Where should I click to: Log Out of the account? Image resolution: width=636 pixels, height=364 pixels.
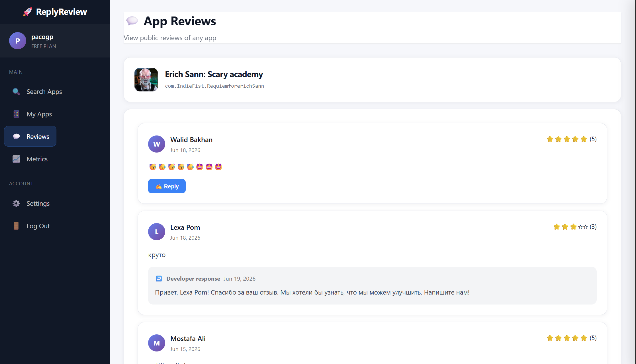coord(38,226)
